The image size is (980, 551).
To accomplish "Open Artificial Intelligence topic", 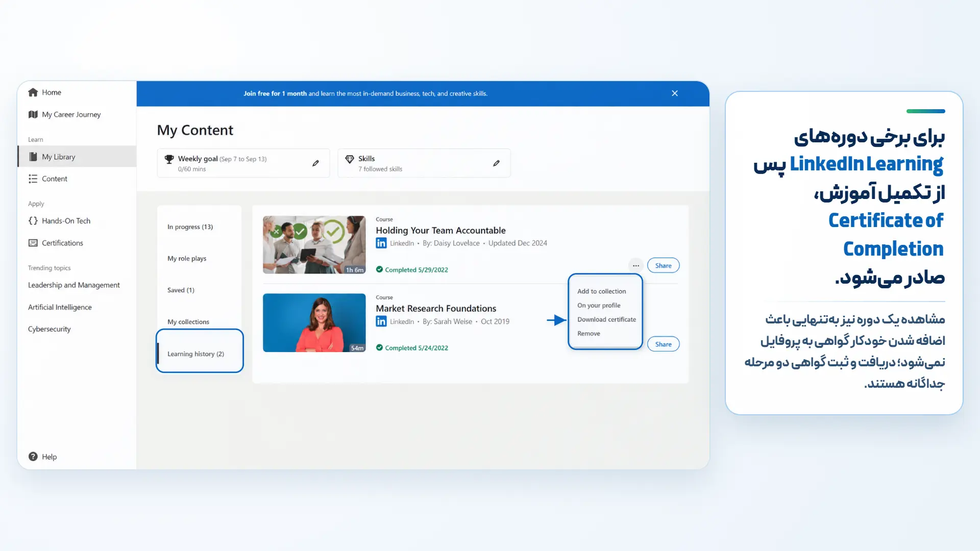I will (60, 307).
